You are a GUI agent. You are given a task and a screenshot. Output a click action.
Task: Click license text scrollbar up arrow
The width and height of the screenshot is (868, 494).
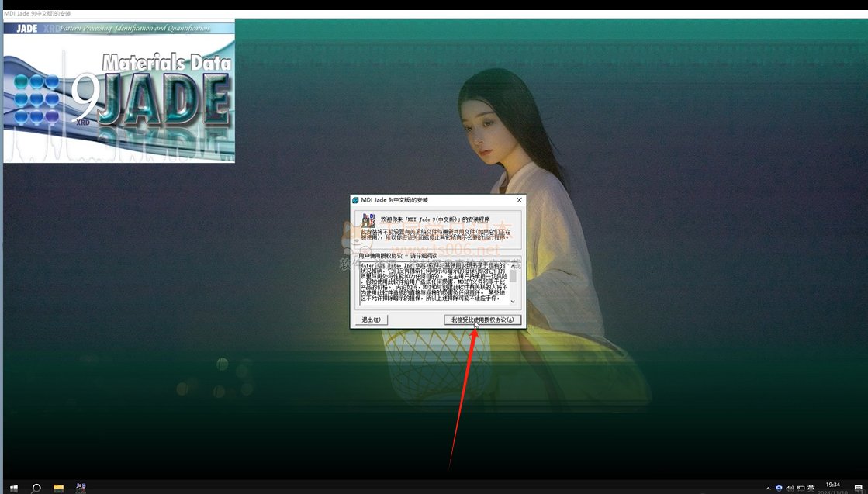[513, 265]
